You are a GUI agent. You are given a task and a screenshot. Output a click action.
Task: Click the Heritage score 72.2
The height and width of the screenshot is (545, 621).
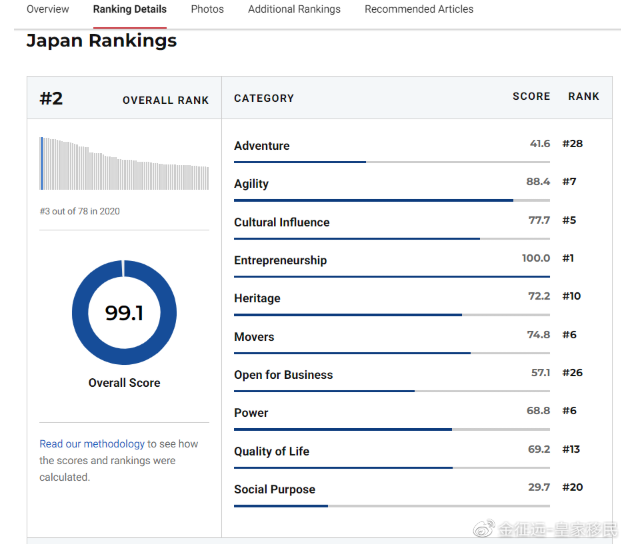[539, 296]
